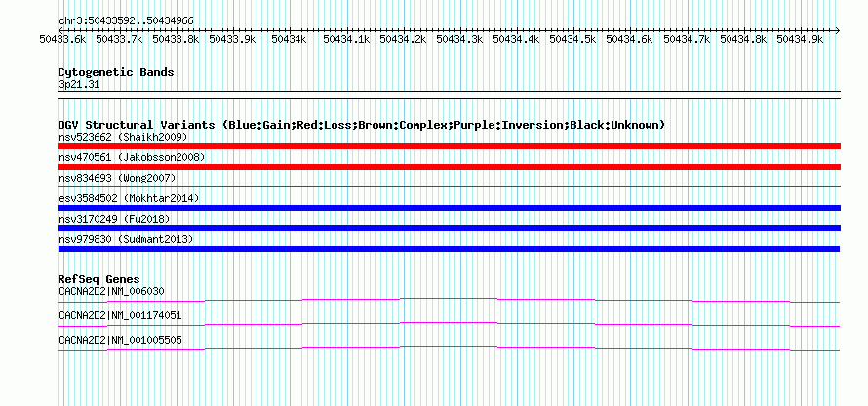Click the red loss bar for nsv523662

tap(449, 146)
